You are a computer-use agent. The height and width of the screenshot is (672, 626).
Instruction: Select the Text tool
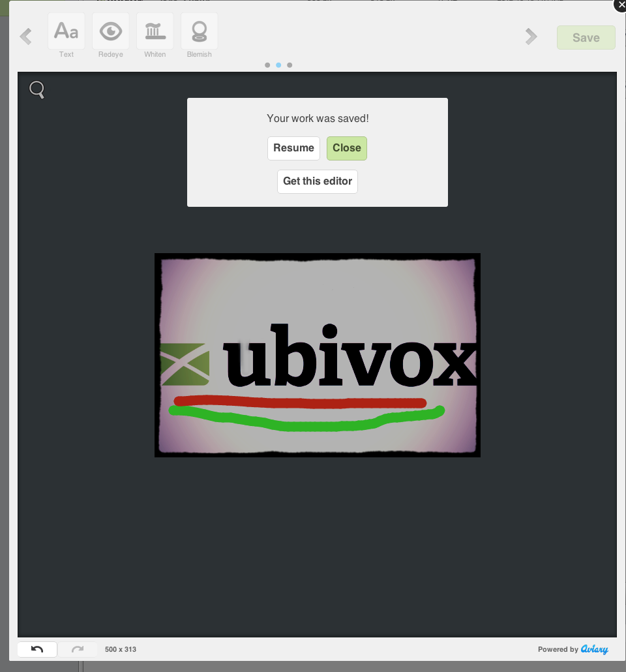click(x=67, y=36)
